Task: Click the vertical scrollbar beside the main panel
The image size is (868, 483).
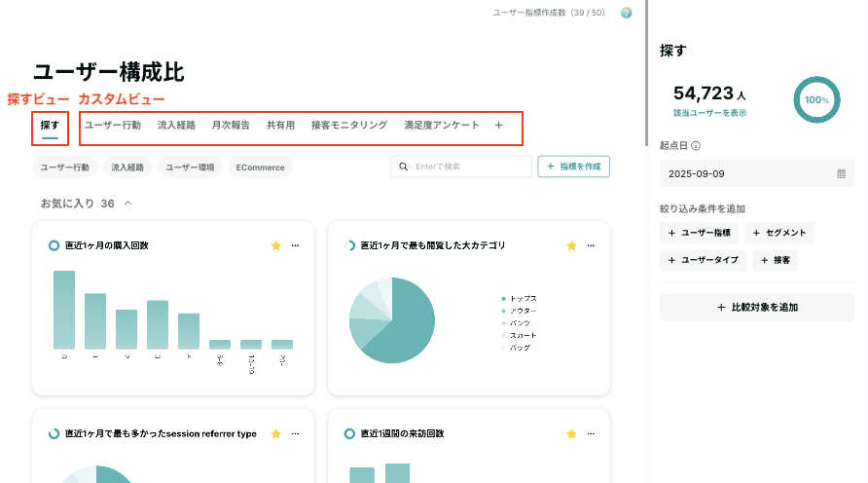Action: 646,73
